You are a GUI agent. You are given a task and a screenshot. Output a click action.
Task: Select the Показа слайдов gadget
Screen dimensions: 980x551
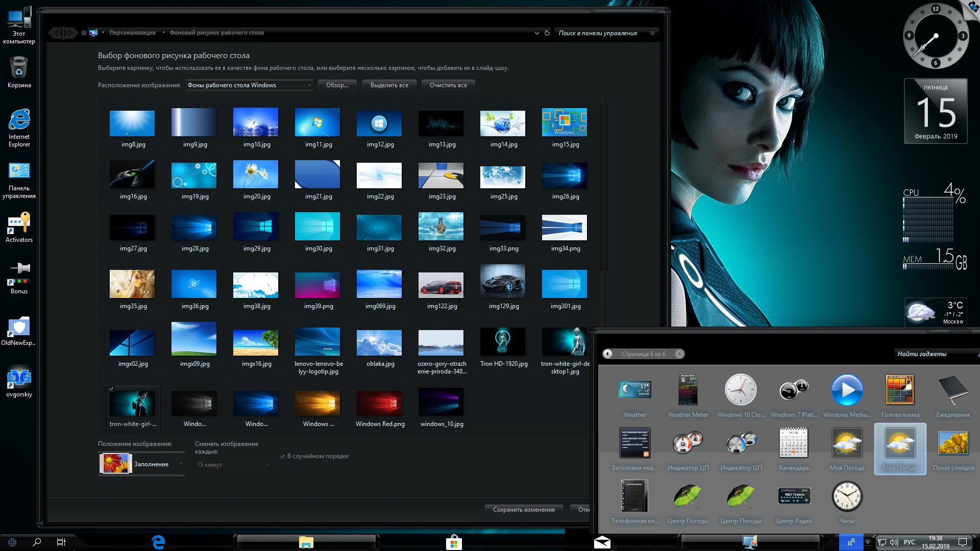(x=954, y=443)
